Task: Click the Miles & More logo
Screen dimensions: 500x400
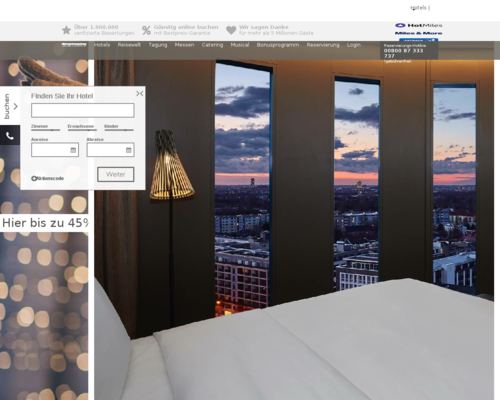Action: [419, 33]
